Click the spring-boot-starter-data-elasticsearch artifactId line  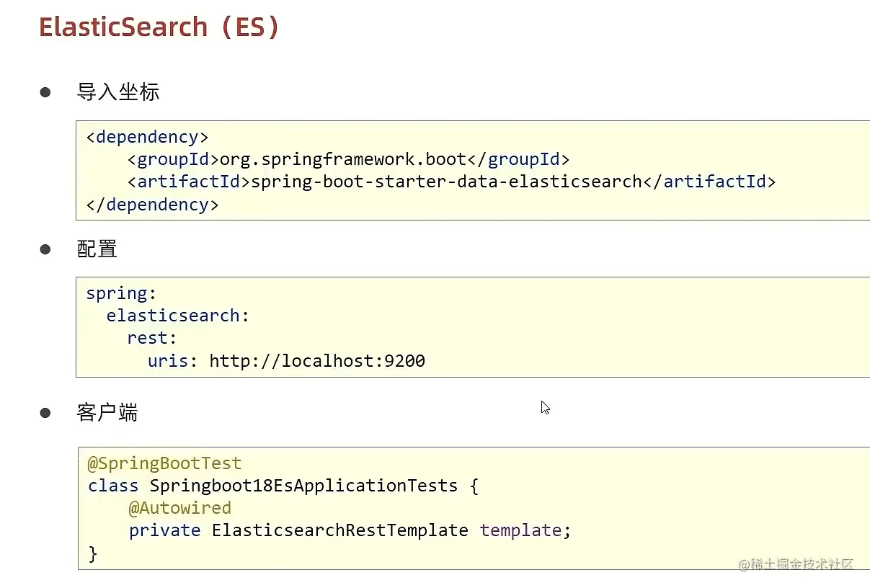coord(451,182)
